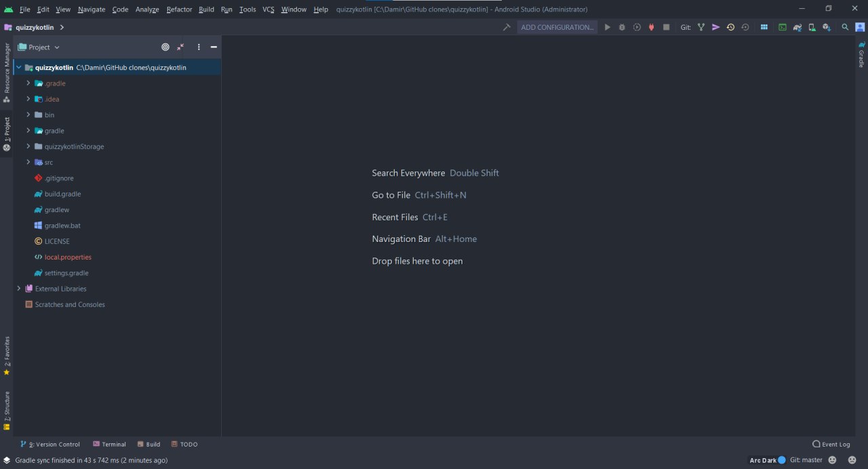868x469 pixels.
Task: Open the blue grid layout icon
Action: 764,27
